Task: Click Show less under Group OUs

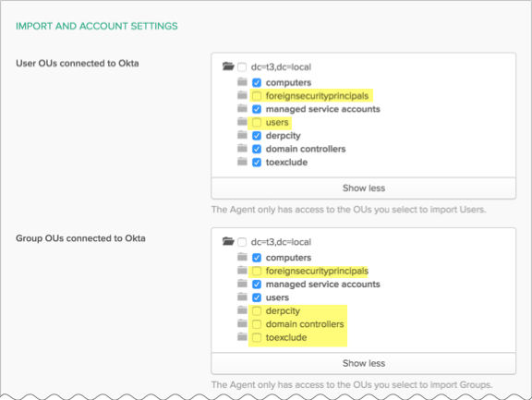Action: [x=363, y=363]
